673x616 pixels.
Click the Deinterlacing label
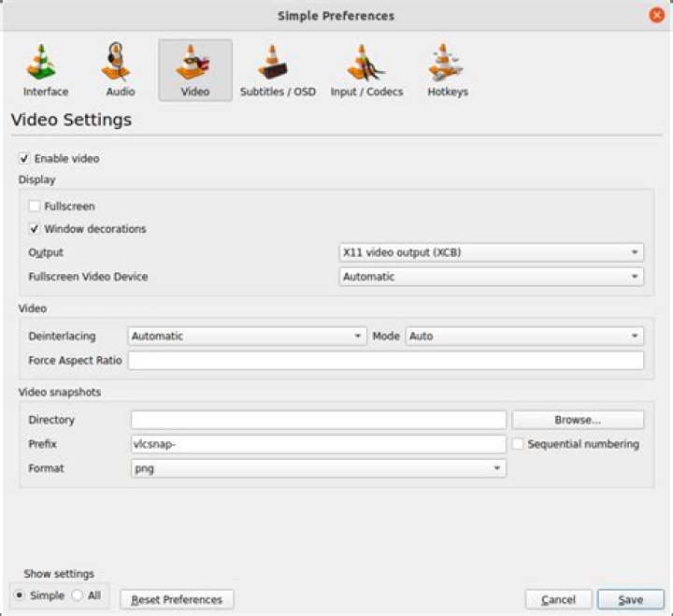(63, 337)
